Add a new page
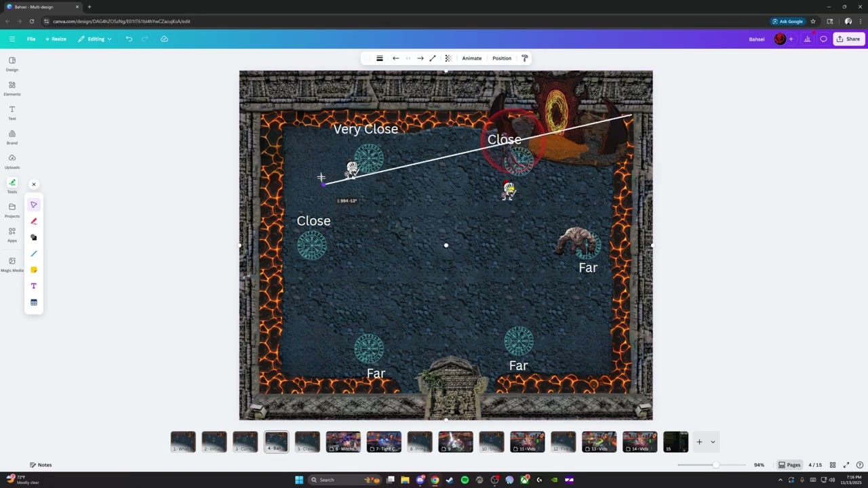The image size is (868, 488). (699, 442)
